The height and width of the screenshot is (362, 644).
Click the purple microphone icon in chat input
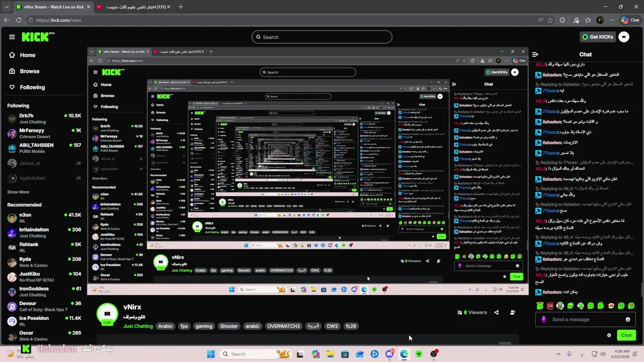point(543,319)
